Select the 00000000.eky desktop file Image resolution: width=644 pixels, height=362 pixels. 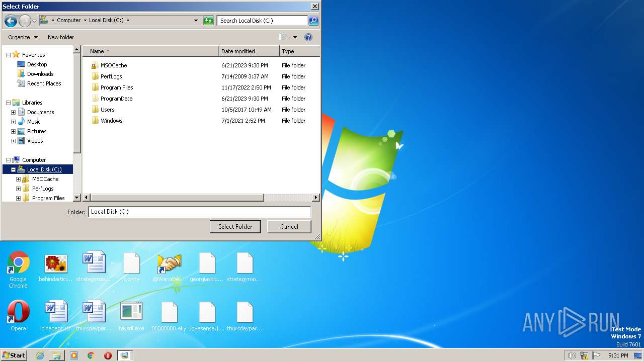(x=169, y=316)
